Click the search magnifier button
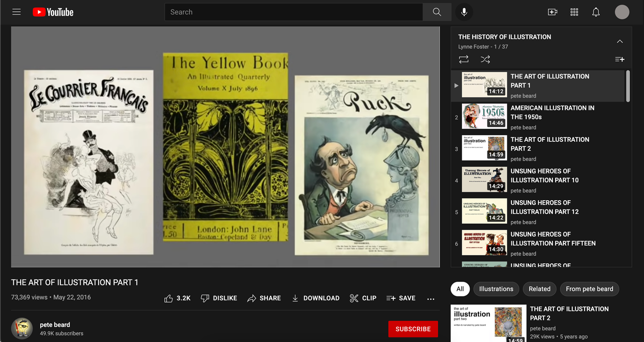The image size is (644, 342). click(x=437, y=12)
